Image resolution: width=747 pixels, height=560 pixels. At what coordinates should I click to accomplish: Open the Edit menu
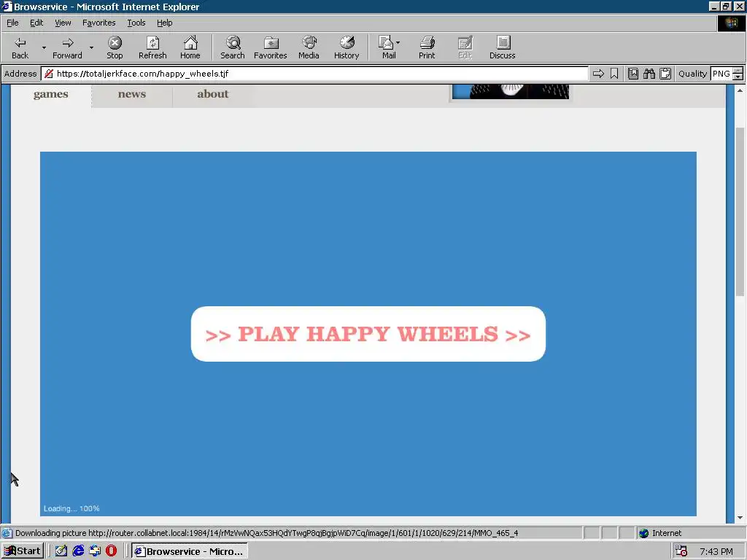(36, 23)
